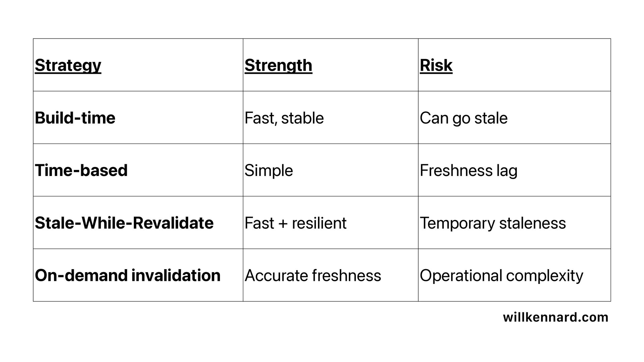This screenshot has width=644, height=362.
Task: Select the Build-time strategy cell
Action: (x=138, y=118)
